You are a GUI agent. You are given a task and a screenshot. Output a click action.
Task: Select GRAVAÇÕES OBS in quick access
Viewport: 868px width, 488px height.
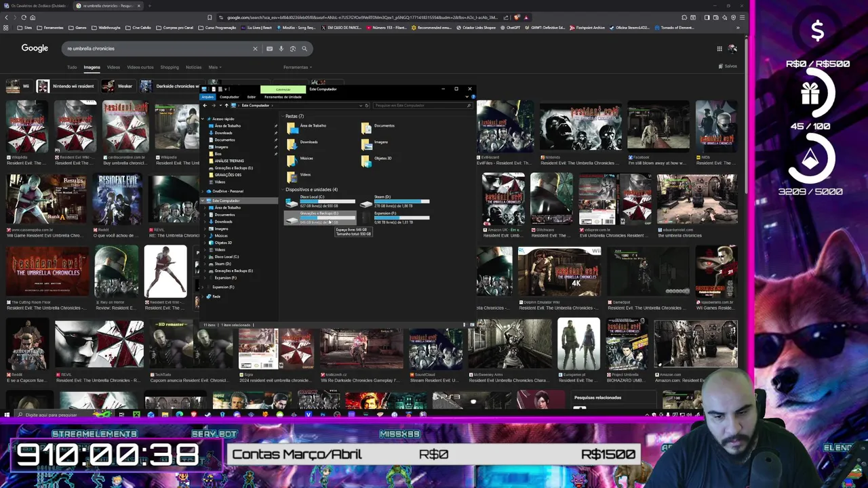click(x=227, y=175)
